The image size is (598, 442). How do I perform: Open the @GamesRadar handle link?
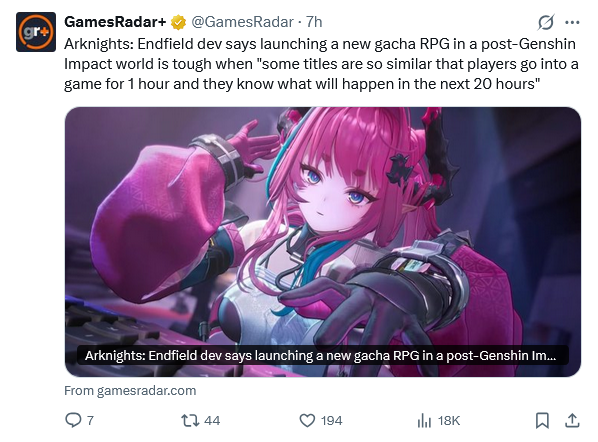click(x=242, y=22)
